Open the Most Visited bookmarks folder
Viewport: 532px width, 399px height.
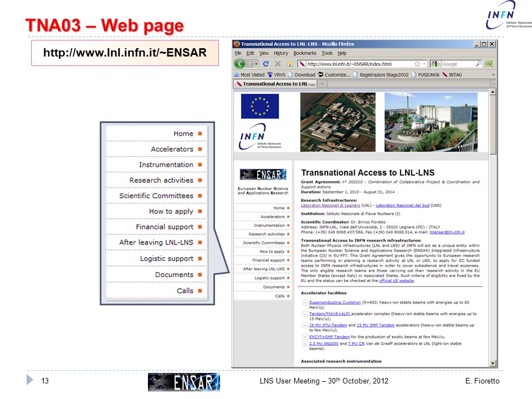click(249, 75)
